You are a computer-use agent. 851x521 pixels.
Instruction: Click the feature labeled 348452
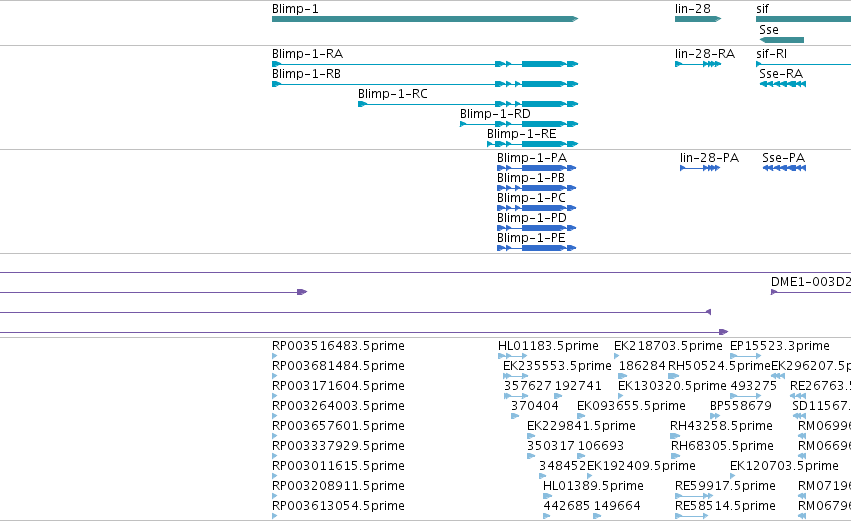pos(562,466)
